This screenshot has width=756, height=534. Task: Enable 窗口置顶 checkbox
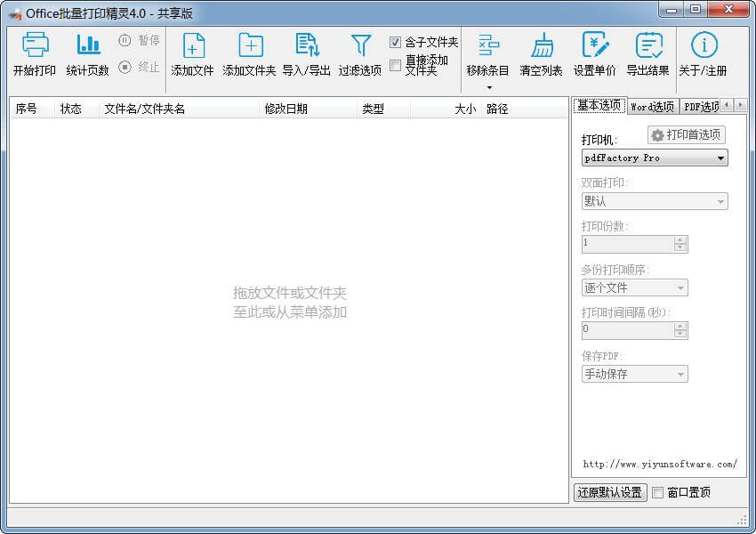pyautogui.click(x=657, y=492)
